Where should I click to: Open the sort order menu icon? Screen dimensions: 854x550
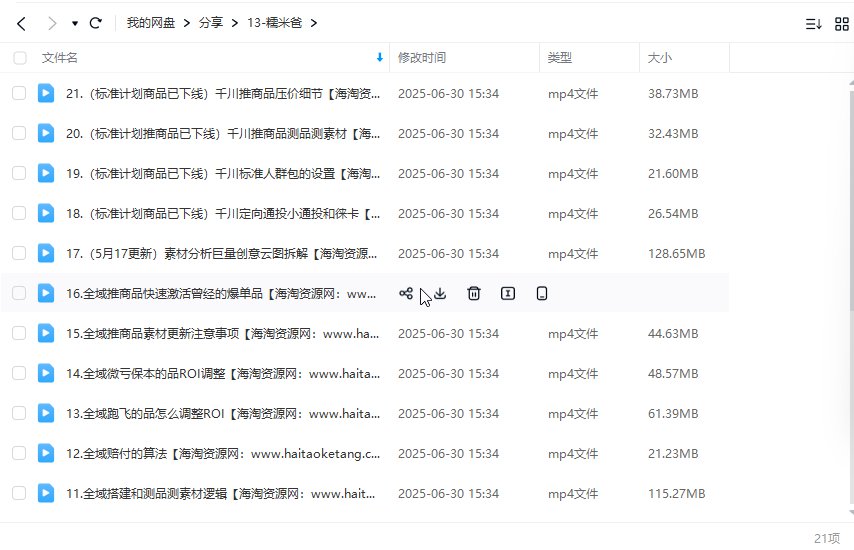tap(814, 24)
